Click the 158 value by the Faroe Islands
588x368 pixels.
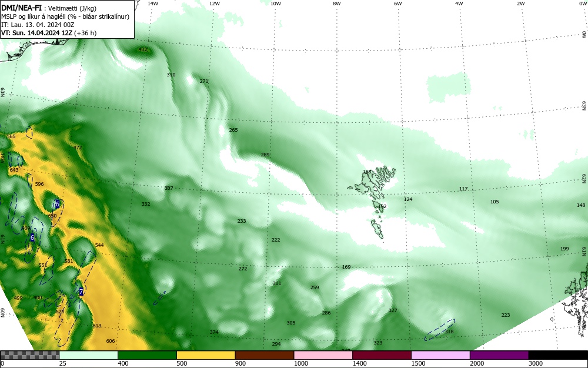[367, 172]
